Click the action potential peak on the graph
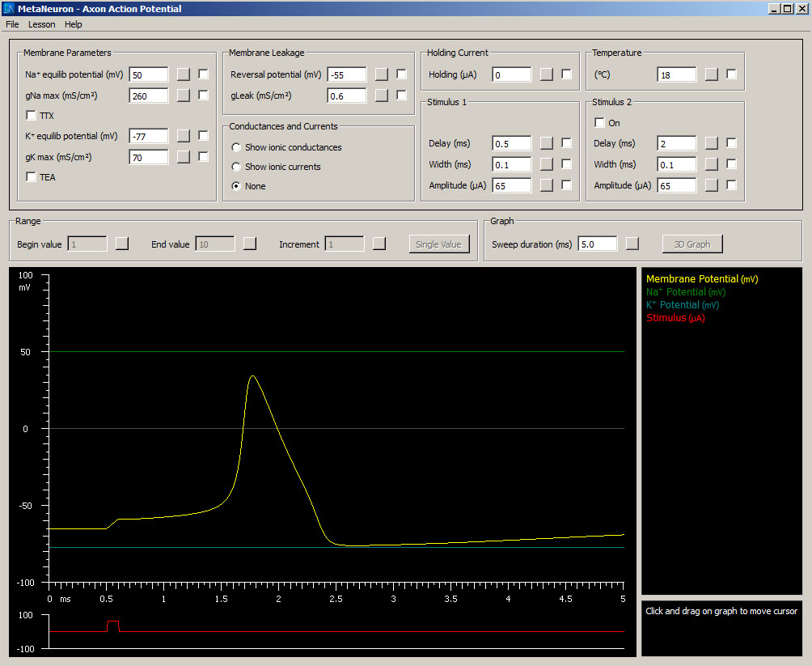Screen dimensions: 812x666 tap(252, 376)
